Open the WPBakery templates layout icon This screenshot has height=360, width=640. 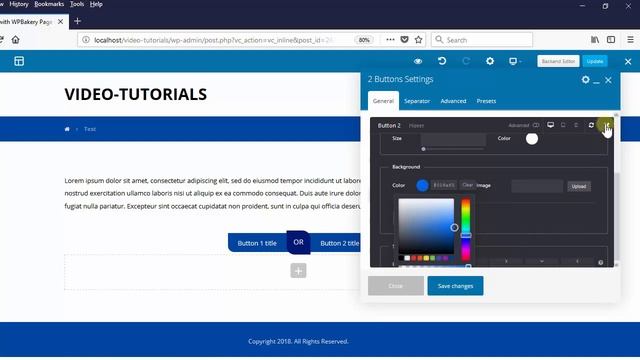(19, 61)
